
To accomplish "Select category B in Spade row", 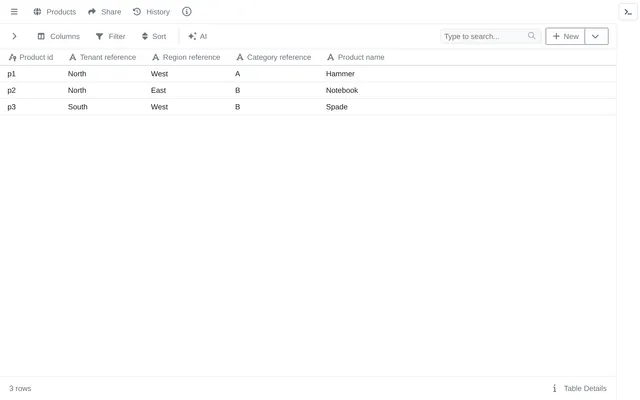I will (238, 107).
